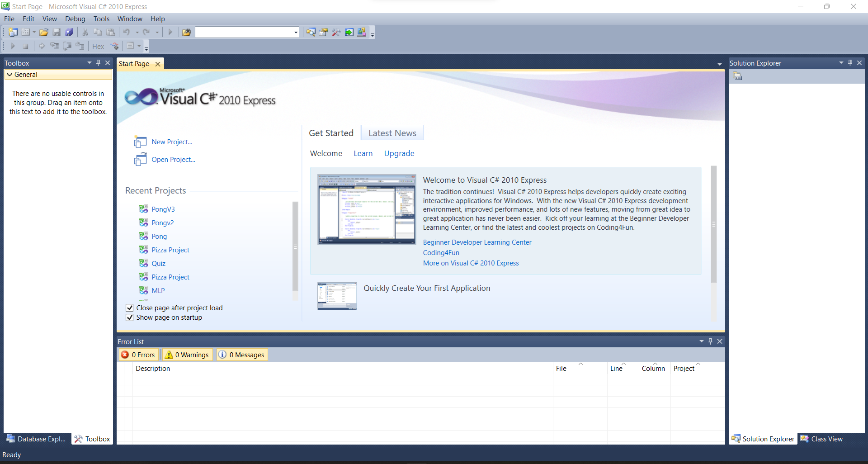The height and width of the screenshot is (464, 868).
Task: Open Solution Explorer from the standard toolbar icon
Action: point(311,32)
